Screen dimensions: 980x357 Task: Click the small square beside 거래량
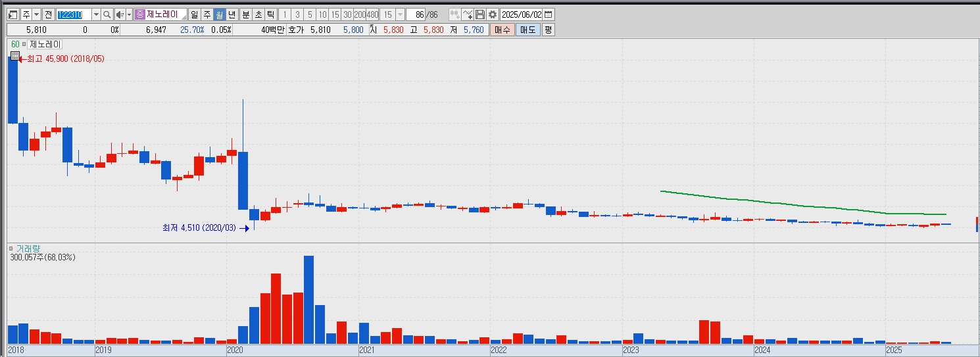pos(11,248)
